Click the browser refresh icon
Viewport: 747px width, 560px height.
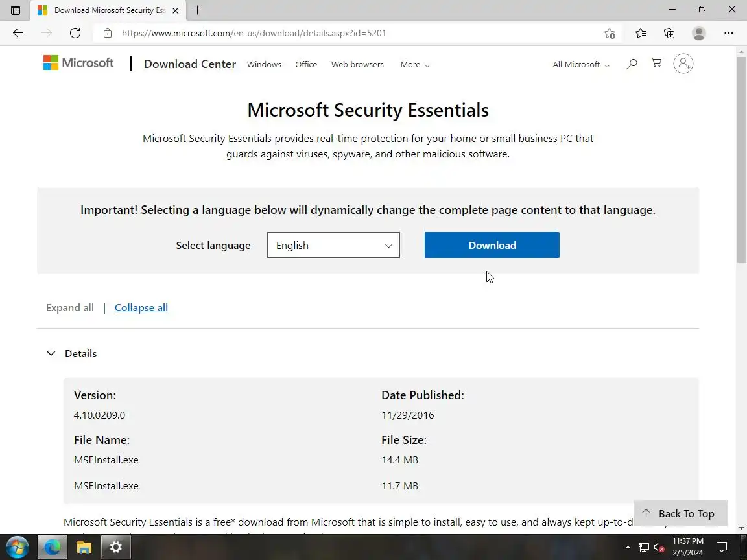click(75, 33)
